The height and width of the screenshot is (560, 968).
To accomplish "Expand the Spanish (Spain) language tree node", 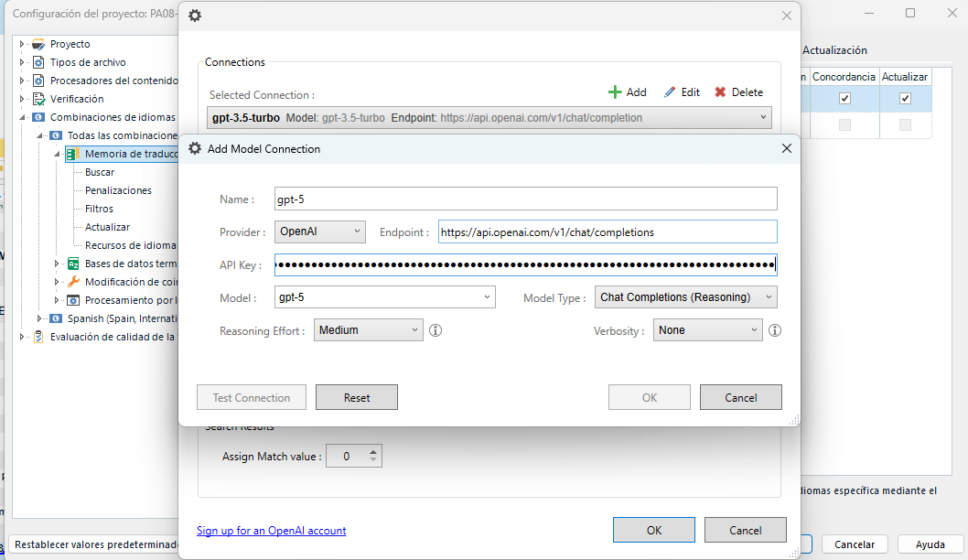I will [x=40, y=318].
